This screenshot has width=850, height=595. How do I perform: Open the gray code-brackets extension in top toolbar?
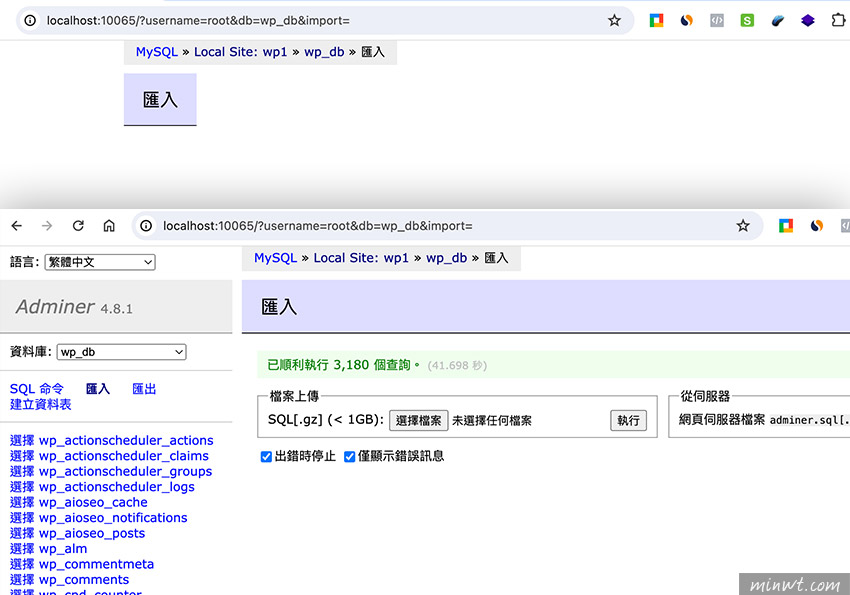pyautogui.click(x=717, y=21)
